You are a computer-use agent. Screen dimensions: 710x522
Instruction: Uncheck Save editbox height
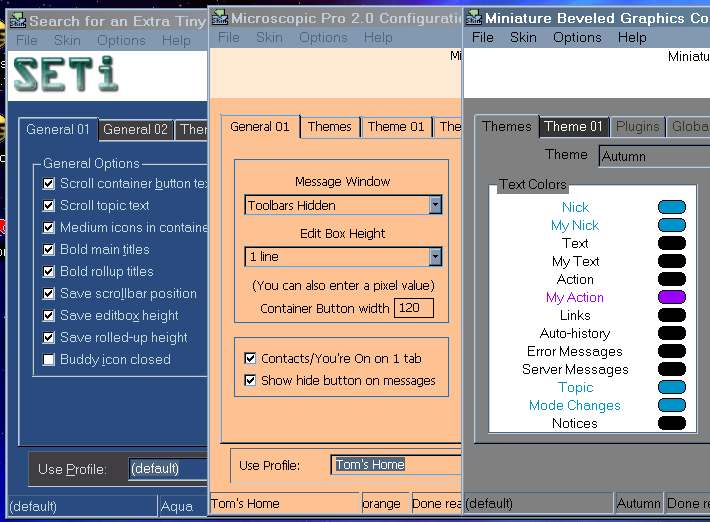click(48, 315)
